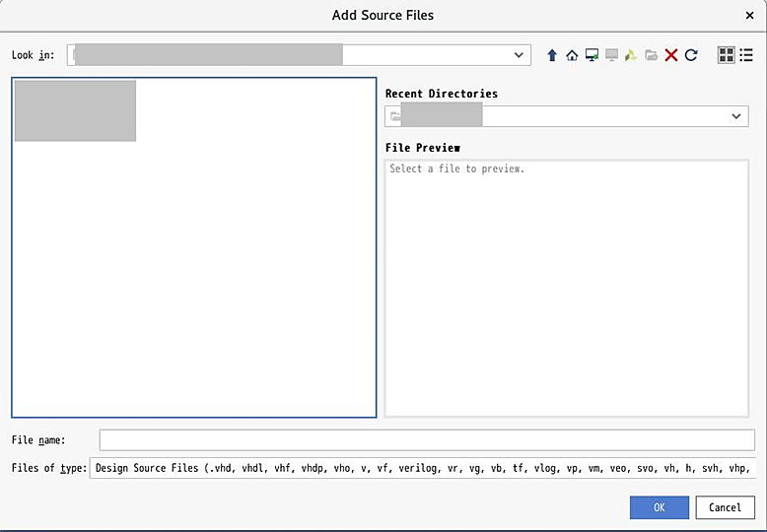Go to the Vivado project directory icon
This screenshot has height=532, width=767.
631,55
